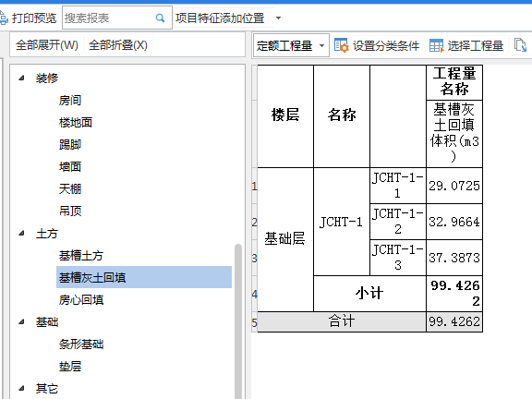Select the 天棚 tree item
The image size is (532, 399).
[x=70, y=189]
